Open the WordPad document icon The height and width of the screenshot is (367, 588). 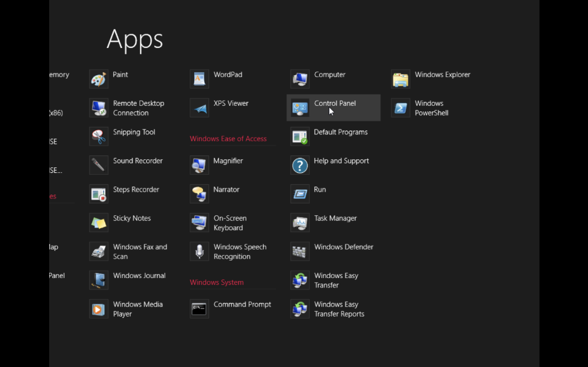coord(199,79)
